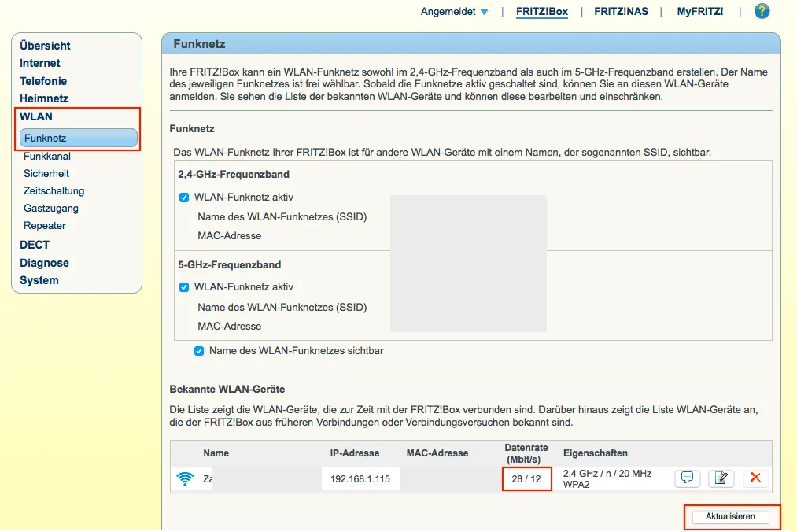Open the FRITZ!Box top link
797x532 pixels.
coord(542,12)
